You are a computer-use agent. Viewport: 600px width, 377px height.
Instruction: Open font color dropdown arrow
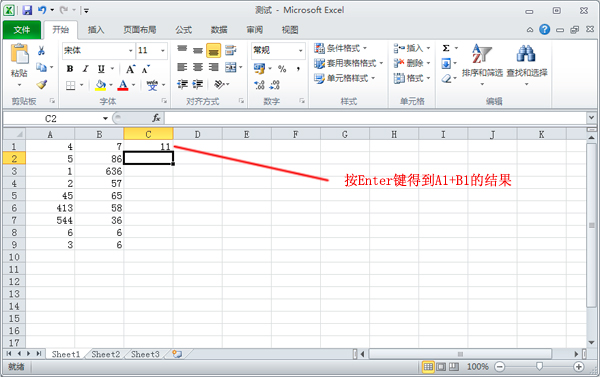pos(133,85)
